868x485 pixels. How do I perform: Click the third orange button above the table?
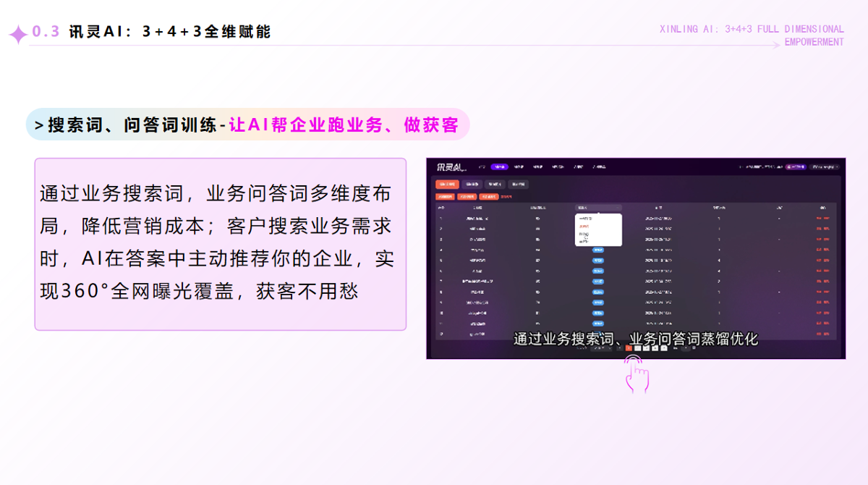488,195
